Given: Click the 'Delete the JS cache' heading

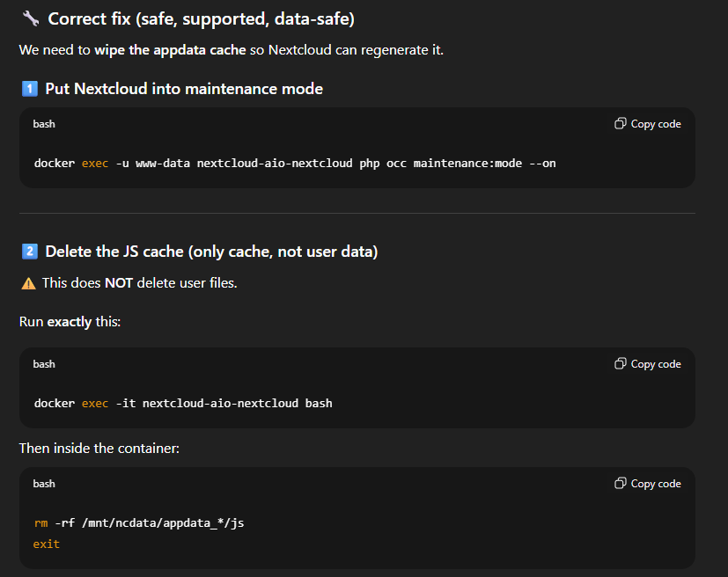Looking at the screenshot, I should point(211,252).
